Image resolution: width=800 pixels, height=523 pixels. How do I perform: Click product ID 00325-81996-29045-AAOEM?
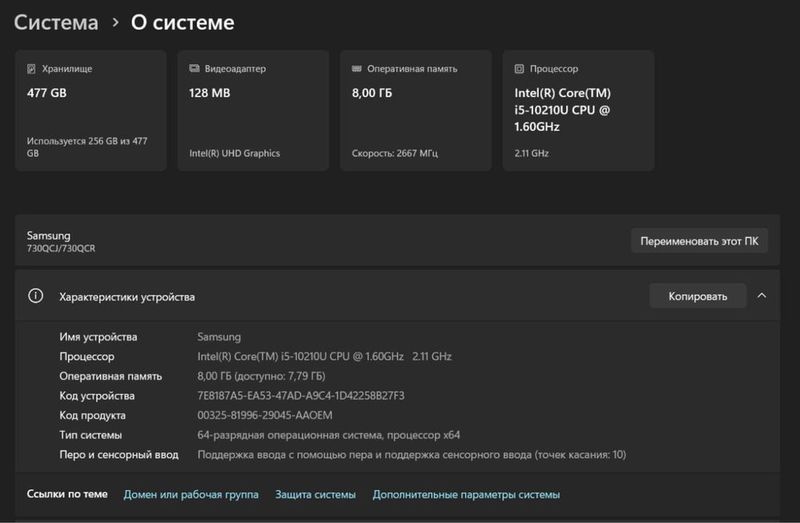point(265,415)
